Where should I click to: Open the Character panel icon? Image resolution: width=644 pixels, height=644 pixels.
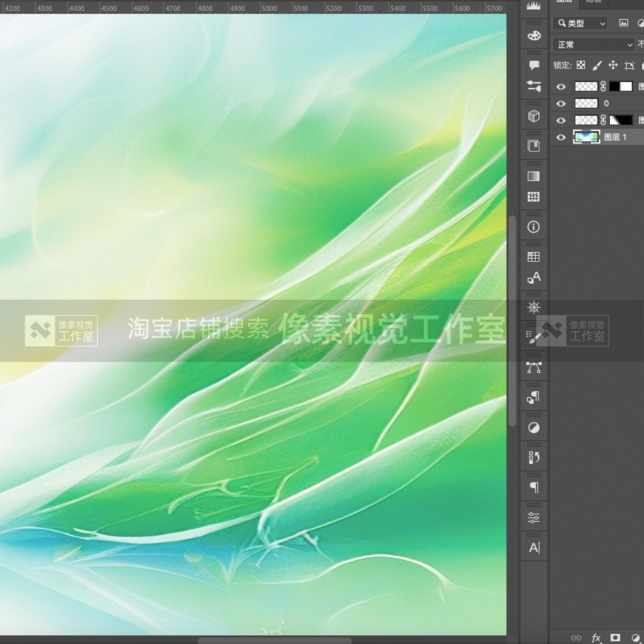pos(534,548)
